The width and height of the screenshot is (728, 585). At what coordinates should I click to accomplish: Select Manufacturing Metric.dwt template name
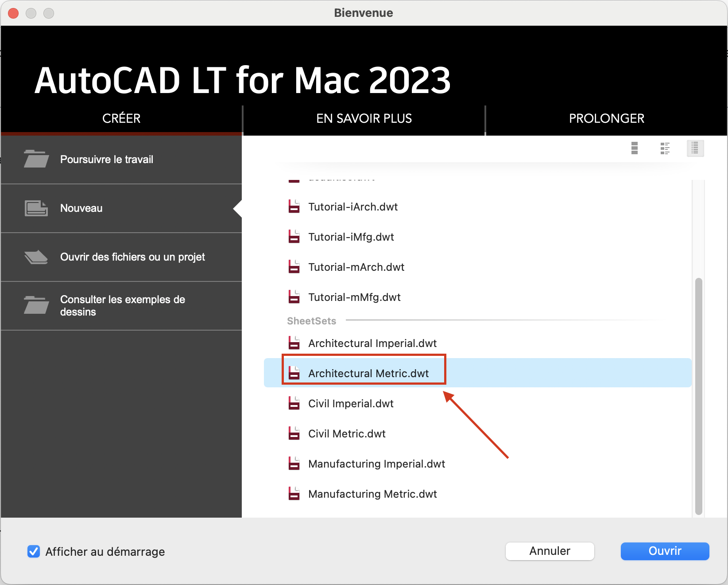372,494
